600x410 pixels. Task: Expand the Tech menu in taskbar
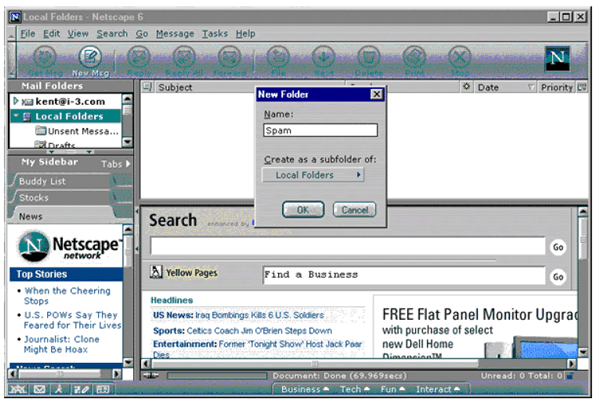click(x=355, y=389)
